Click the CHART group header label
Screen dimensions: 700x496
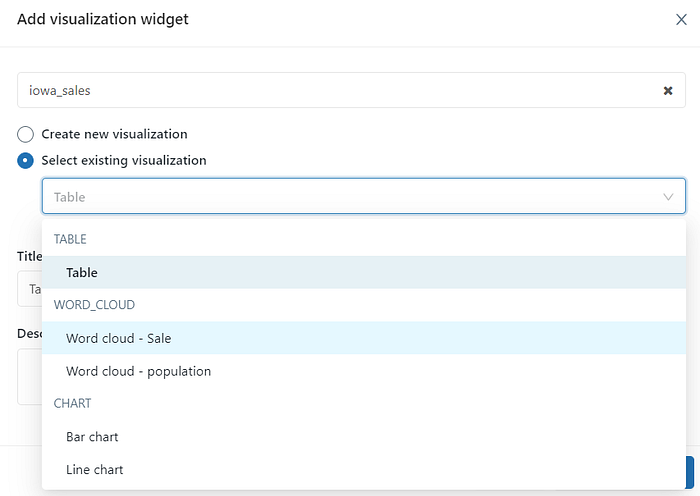(x=72, y=404)
